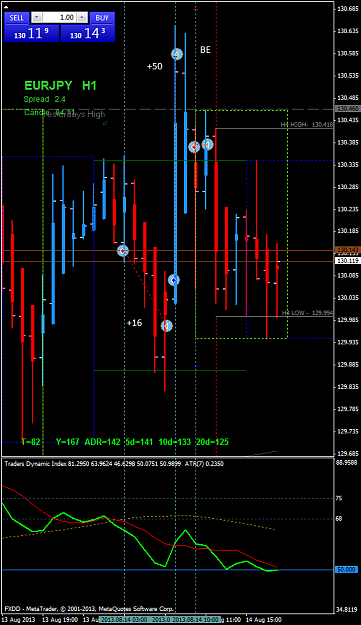Click the 20d-125 statistic

[x=212, y=442]
